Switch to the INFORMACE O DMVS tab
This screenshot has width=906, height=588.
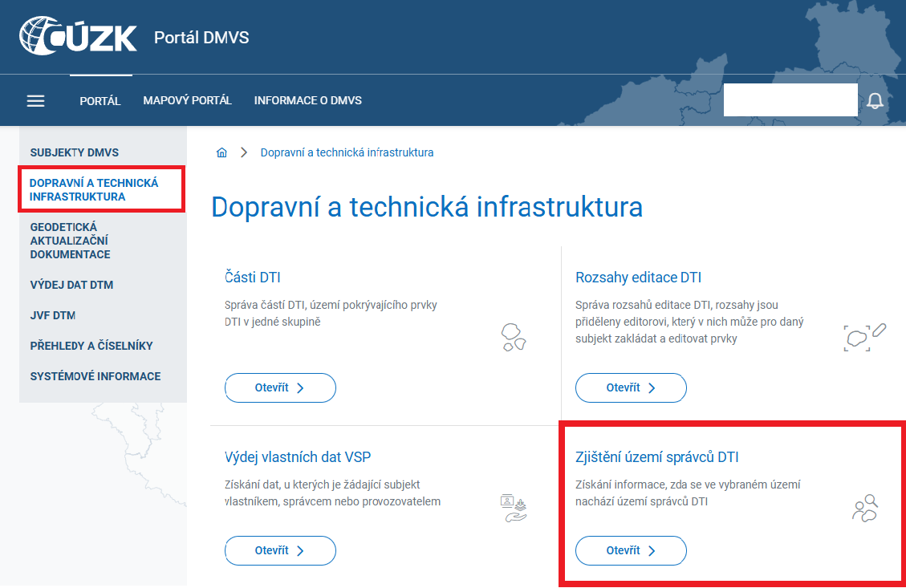pyautogui.click(x=307, y=100)
